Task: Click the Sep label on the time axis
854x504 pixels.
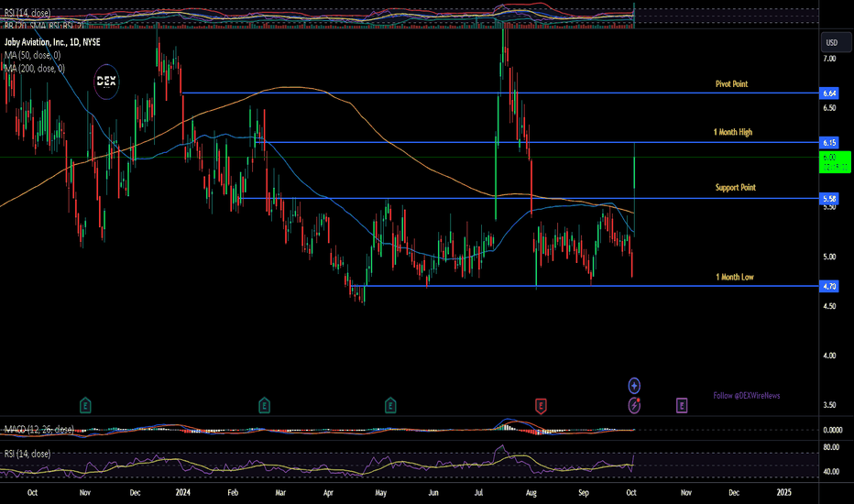Action: click(584, 493)
